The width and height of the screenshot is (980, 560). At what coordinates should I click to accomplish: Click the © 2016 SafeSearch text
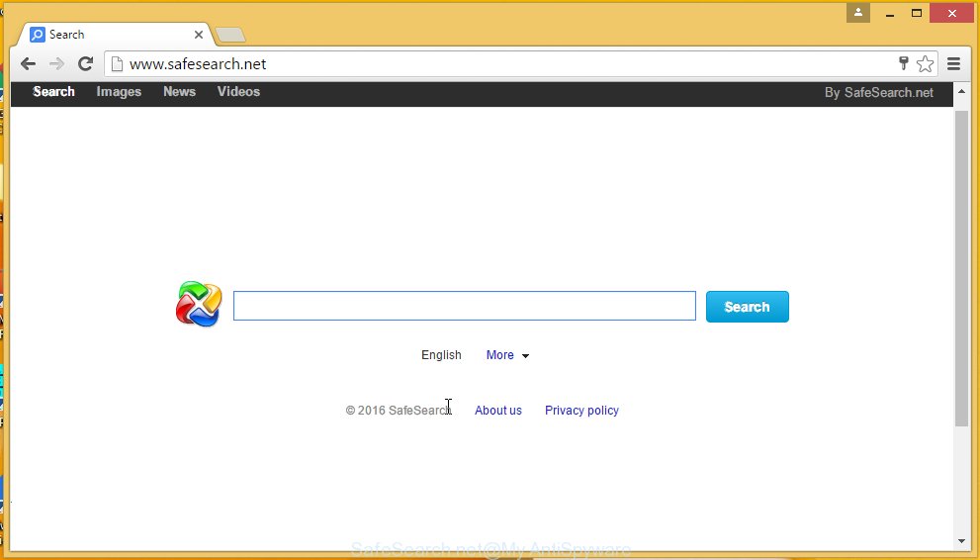coord(399,411)
